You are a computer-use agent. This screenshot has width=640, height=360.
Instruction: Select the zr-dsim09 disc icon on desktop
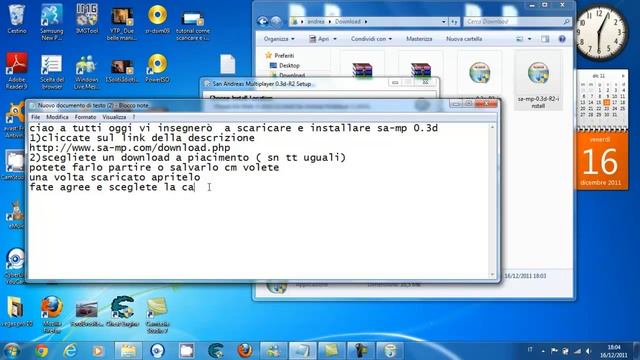157,19
